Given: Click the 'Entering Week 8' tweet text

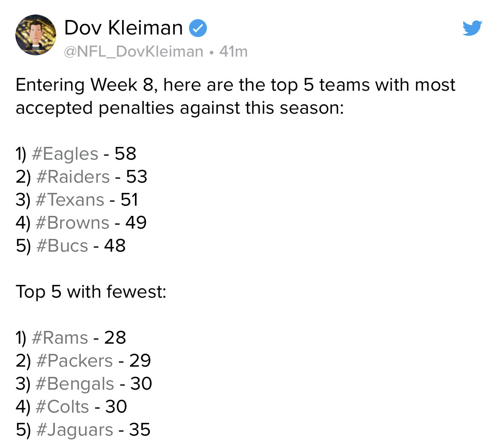Looking at the screenshot, I should pyautogui.click(x=235, y=96).
